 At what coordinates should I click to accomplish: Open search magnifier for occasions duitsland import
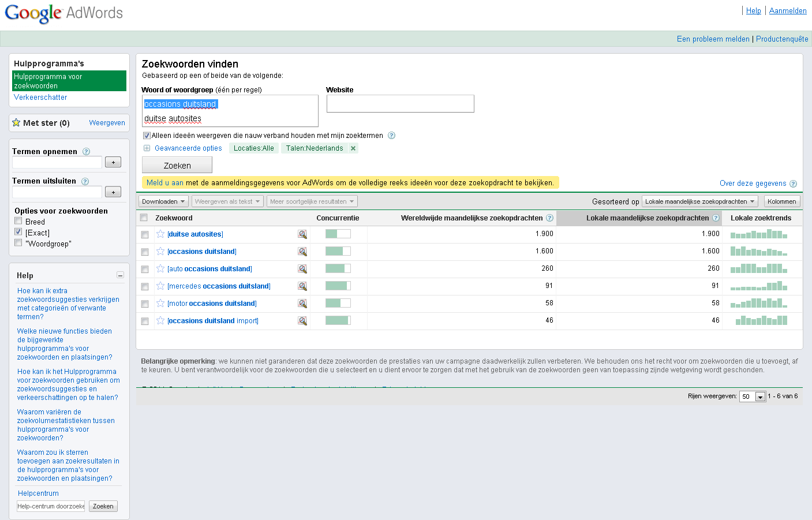click(302, 321)
